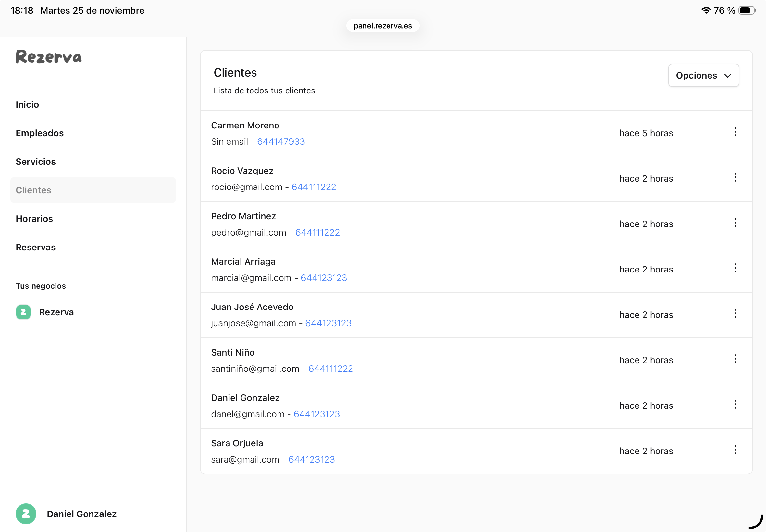
Task: Click the Rezerva logo in the sidebar
Action: tap(49, 57)
